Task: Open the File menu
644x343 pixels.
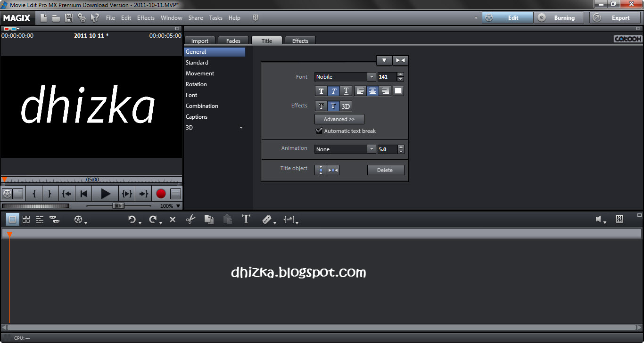Action: point(110,18)
